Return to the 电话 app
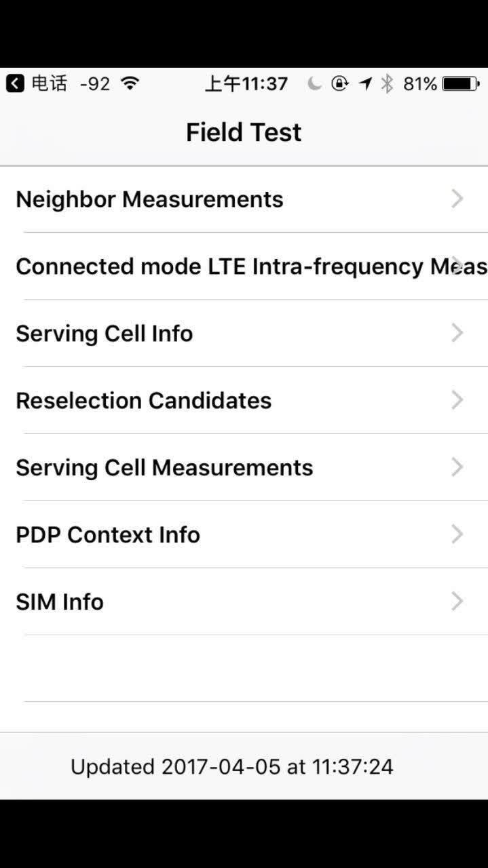 [37, 83]
